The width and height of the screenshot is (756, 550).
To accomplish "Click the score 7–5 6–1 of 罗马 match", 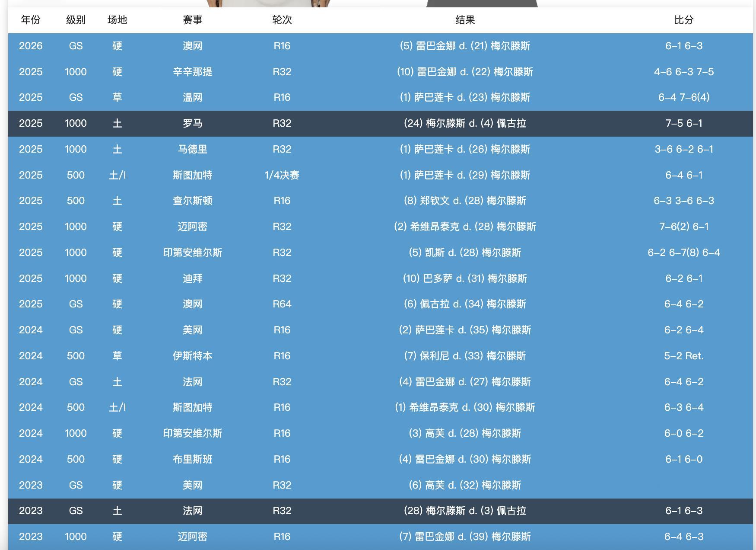I will tap(683, 123).
